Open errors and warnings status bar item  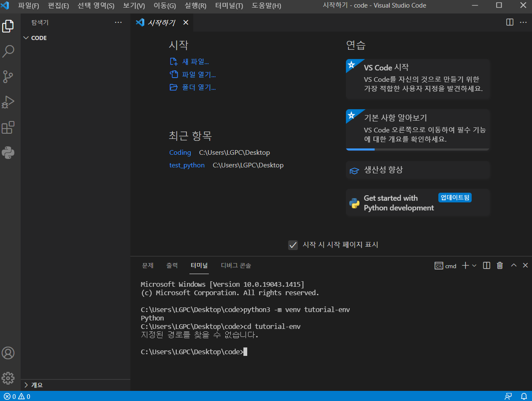coord(17,396)
